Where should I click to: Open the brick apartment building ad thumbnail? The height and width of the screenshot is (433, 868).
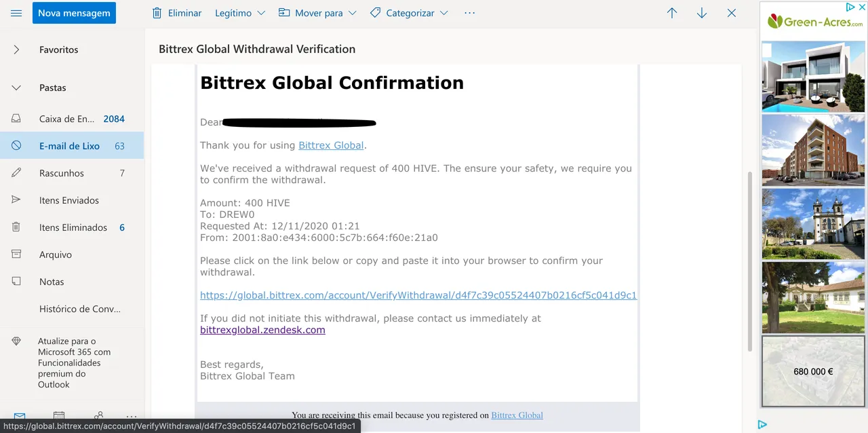[x=814, y=150]
